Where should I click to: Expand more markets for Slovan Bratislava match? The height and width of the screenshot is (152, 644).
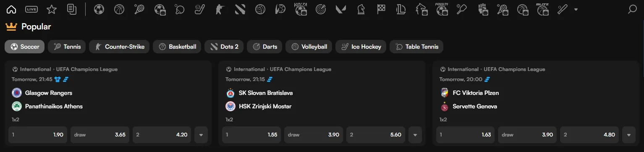[x=415, y=135]
